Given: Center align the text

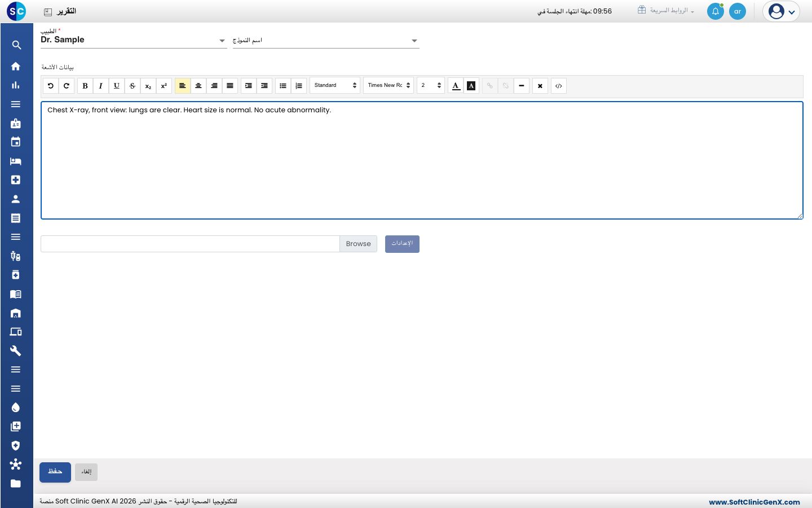Looking at the screenshot, I should (198, 86).
